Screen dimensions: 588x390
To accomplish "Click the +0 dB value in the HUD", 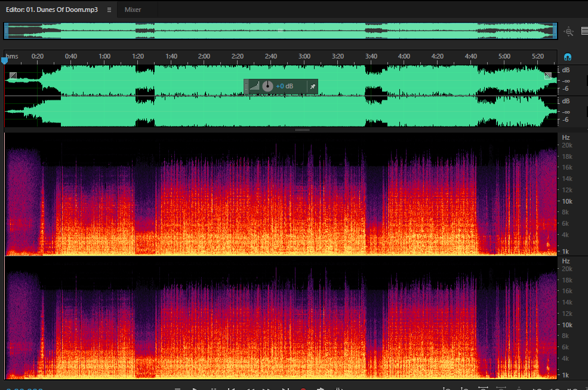I will tap(284, 87).
